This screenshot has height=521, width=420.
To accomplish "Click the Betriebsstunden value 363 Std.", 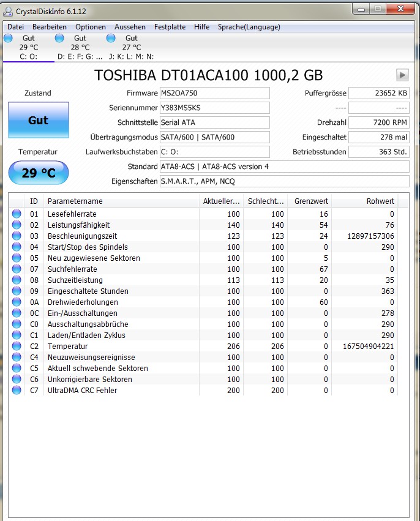I will 379,152.
